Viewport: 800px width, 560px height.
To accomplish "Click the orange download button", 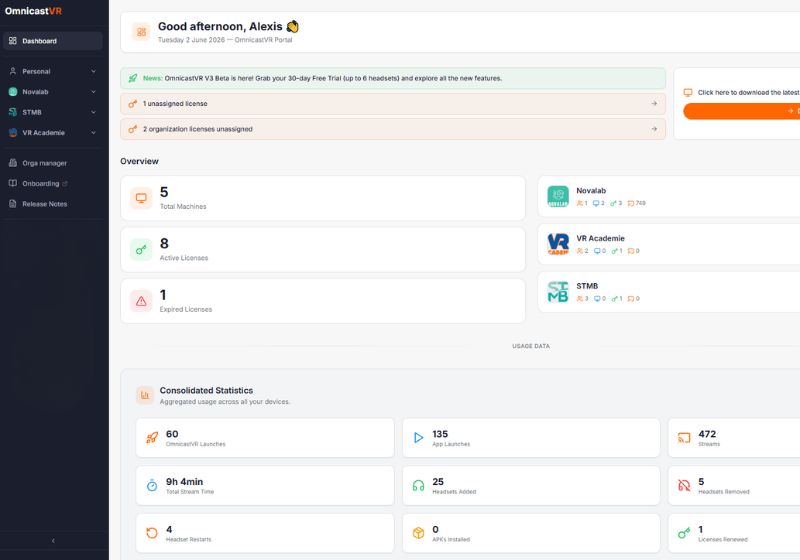I will click(x=742, y=111).
